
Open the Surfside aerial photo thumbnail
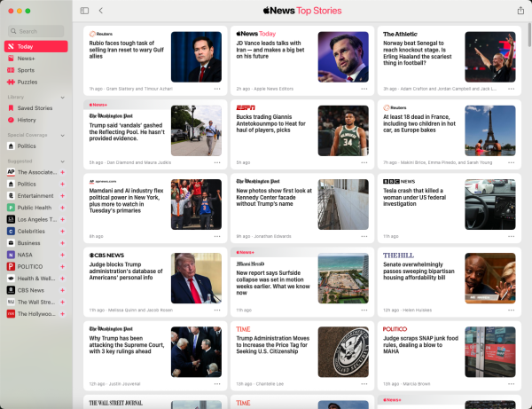(x=343, y=279)
